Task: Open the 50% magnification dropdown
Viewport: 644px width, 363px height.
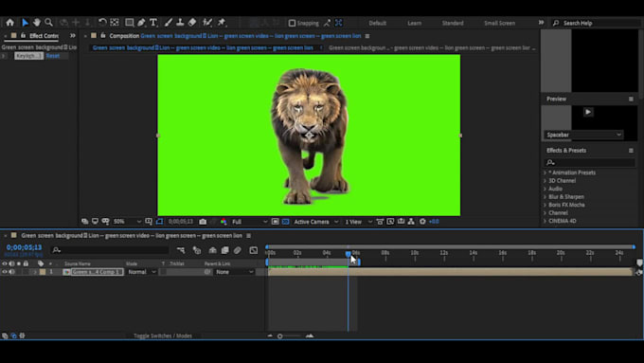Action: pos(127,222)
